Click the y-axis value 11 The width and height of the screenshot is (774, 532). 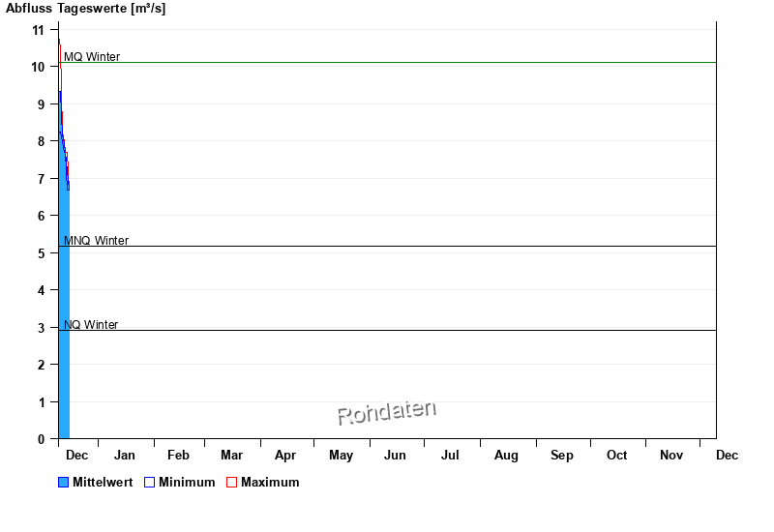[x=39, y=30]
